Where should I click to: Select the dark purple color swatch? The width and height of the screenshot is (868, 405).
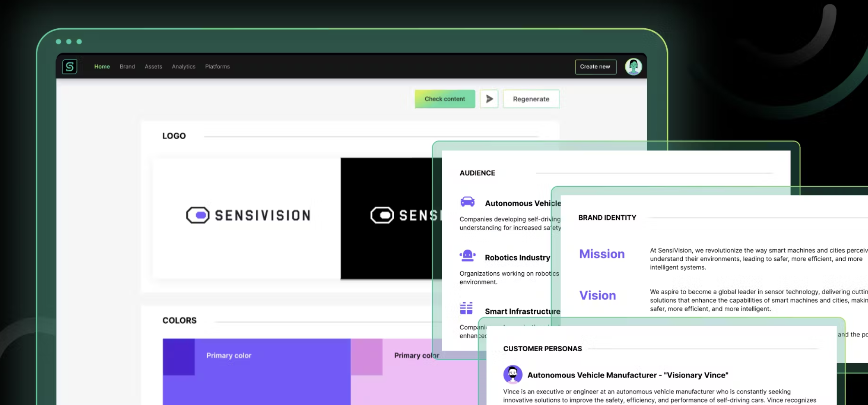[x=179, y=357]
